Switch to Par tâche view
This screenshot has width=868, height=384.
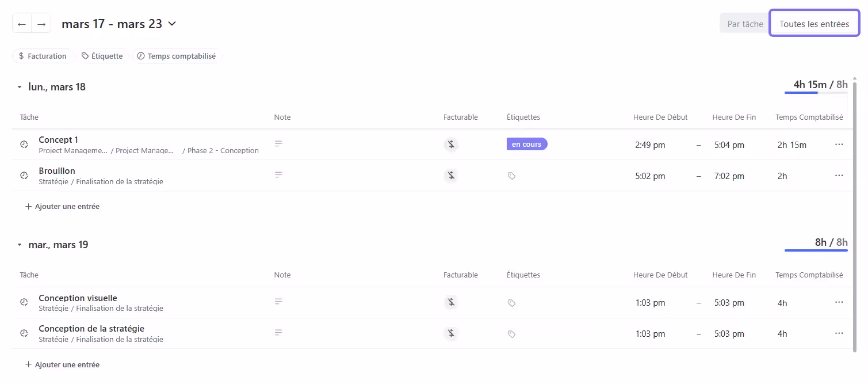tap(745, 24)
